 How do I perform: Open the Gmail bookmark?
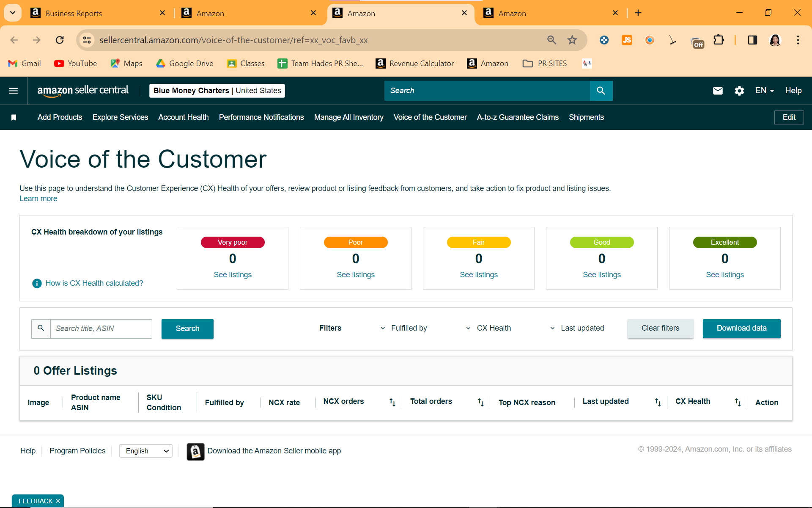[25, 63]
